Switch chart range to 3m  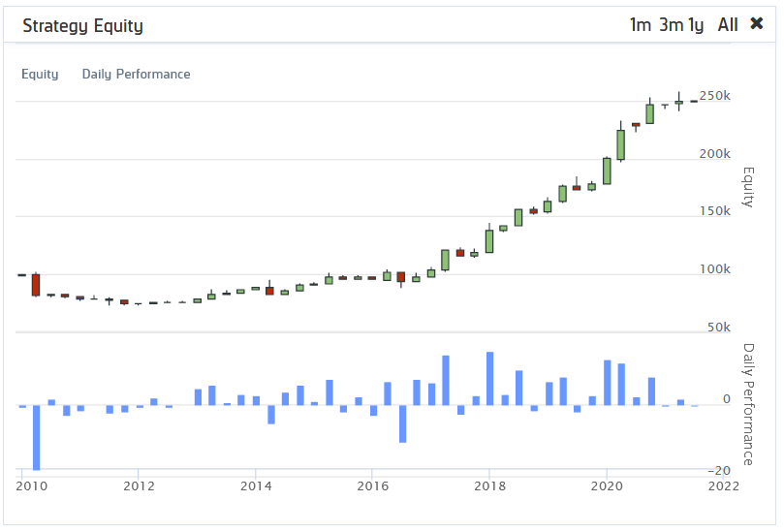pos(671,25)
